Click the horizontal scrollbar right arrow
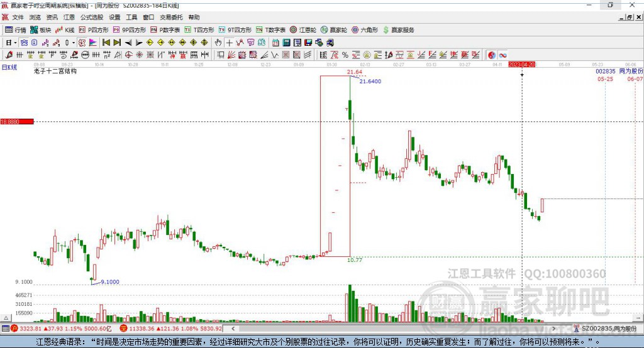 click(553, 329)
